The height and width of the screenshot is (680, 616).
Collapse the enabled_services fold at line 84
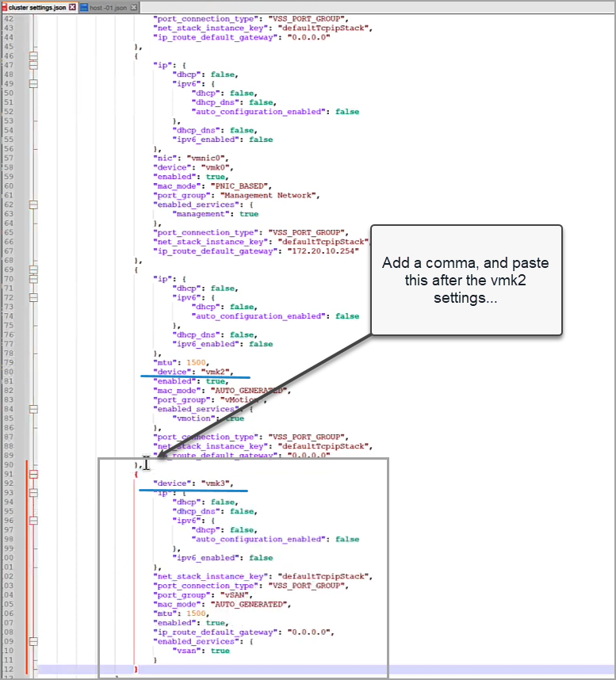33,409
